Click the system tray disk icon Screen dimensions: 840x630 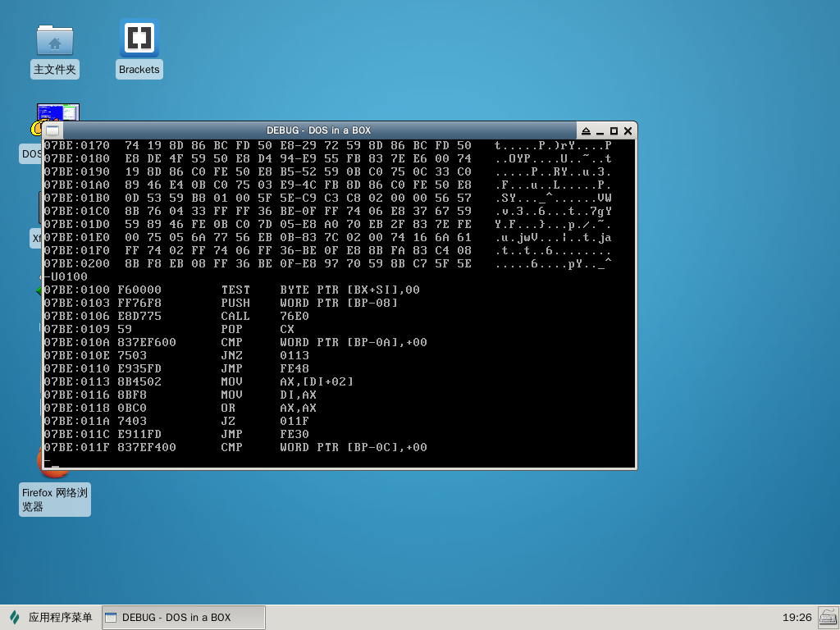[827, 617]
